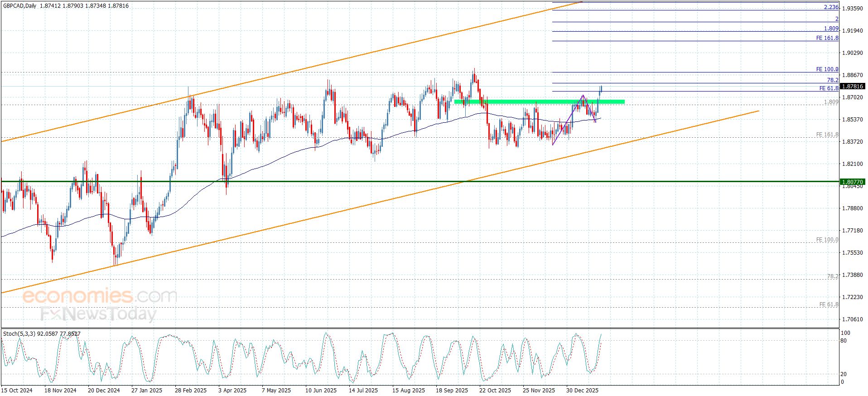Click the 1.90290 value on price axis
Image resolution: width=868 pixels, height=396 pixels.
(852, 53)
